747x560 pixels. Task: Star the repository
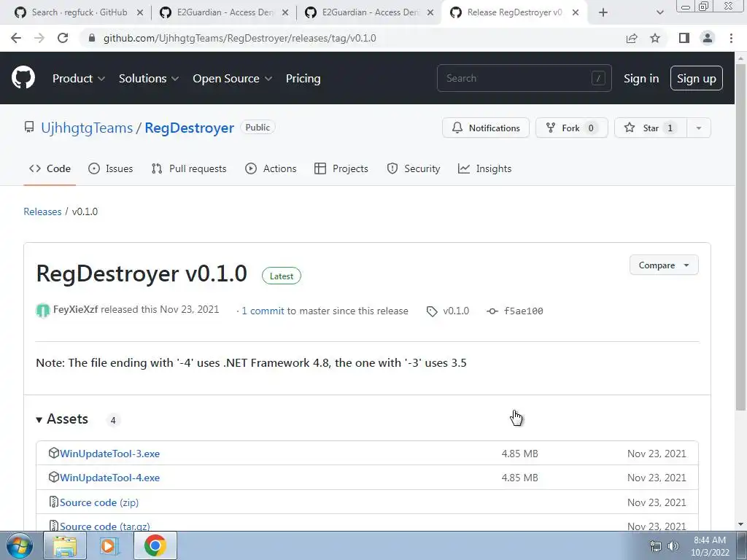pyautogui.click(x=650, y=128)
